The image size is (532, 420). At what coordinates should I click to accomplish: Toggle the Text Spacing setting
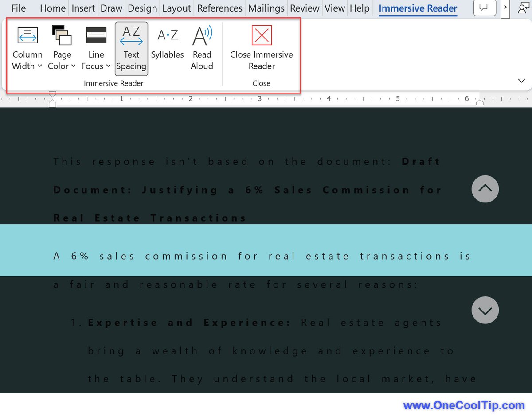[131, 47]
